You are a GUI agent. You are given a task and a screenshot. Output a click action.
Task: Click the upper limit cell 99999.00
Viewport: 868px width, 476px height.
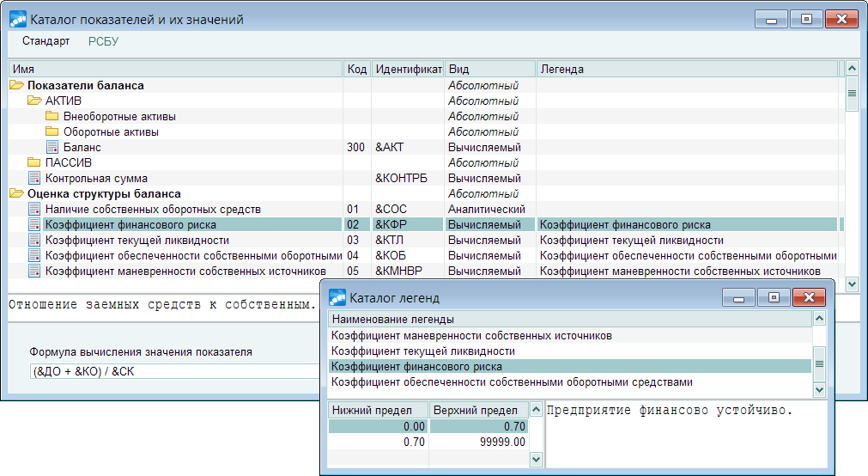coord(479,442)
